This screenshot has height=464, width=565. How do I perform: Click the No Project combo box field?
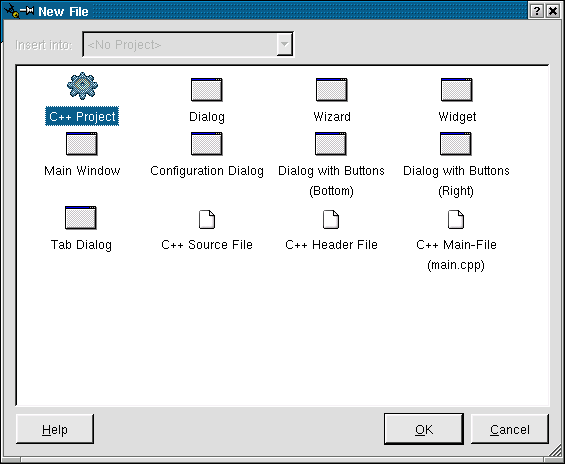click(188, 44)
